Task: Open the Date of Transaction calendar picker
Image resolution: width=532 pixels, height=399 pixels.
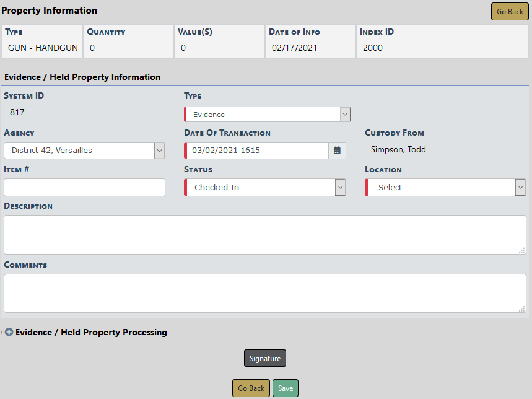Action: 337,151
